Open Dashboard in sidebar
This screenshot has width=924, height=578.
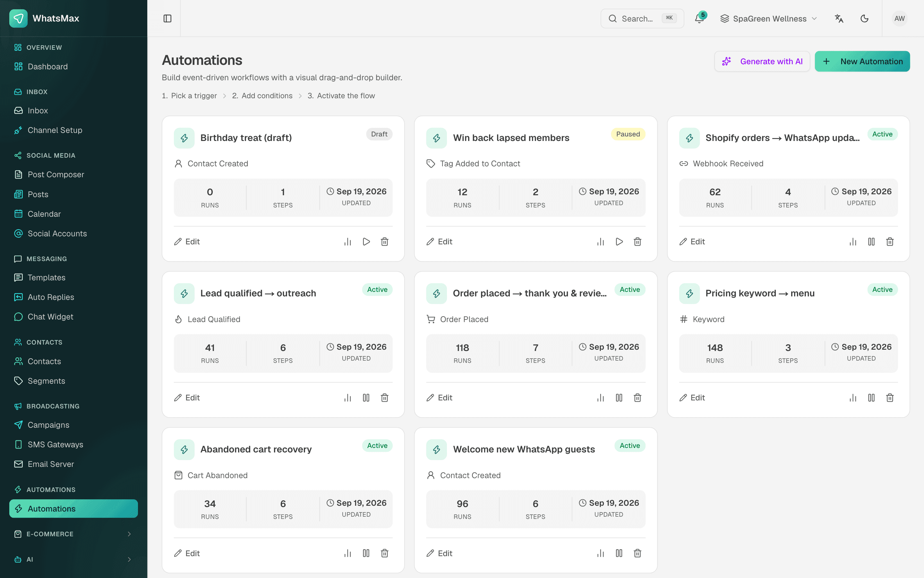click(x=73, y=66)
